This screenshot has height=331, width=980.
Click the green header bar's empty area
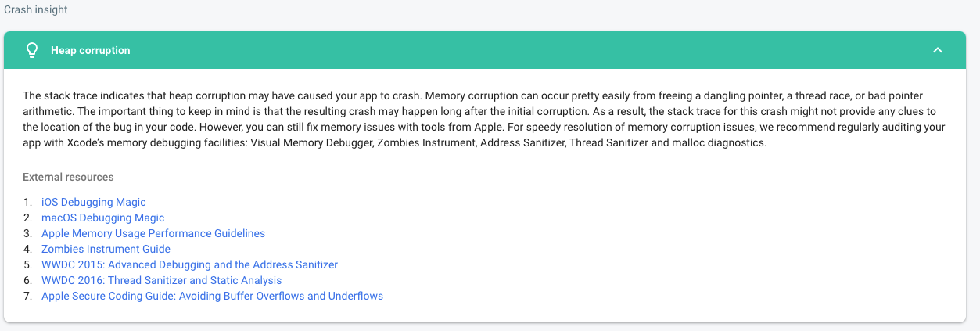point(532,50)
